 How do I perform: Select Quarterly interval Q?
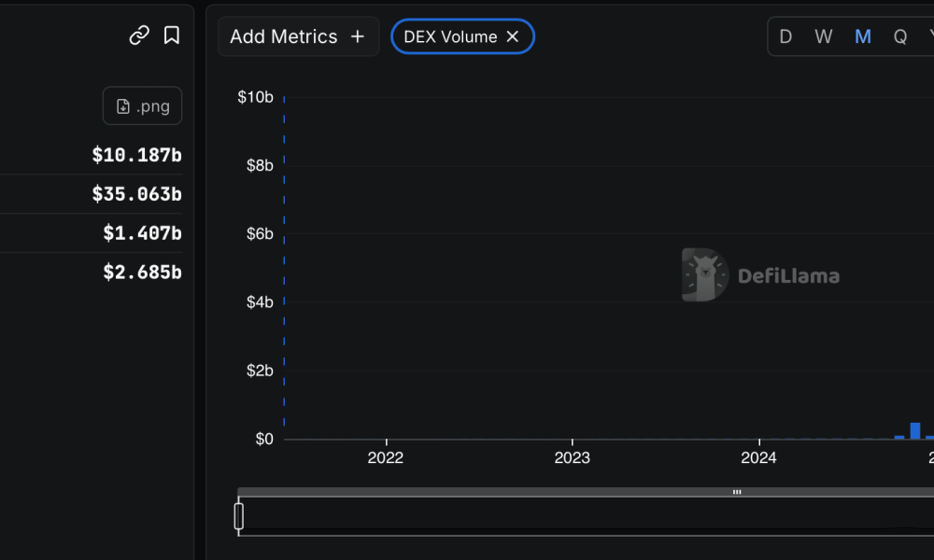pyautogui.click(x=900, y=37)
